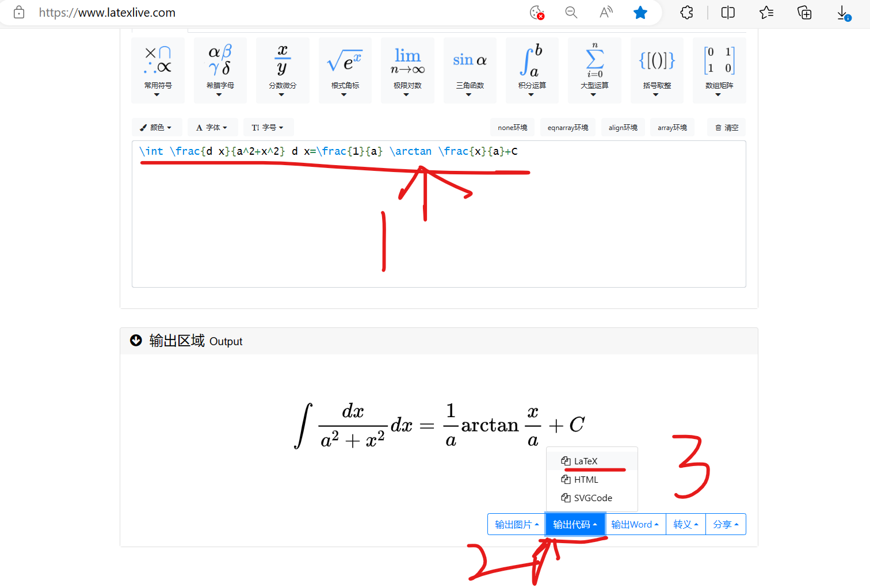The height and width of the screenshot is (588, 870).
Task: Click the 清空 clear button
Action: coord(726,127)
